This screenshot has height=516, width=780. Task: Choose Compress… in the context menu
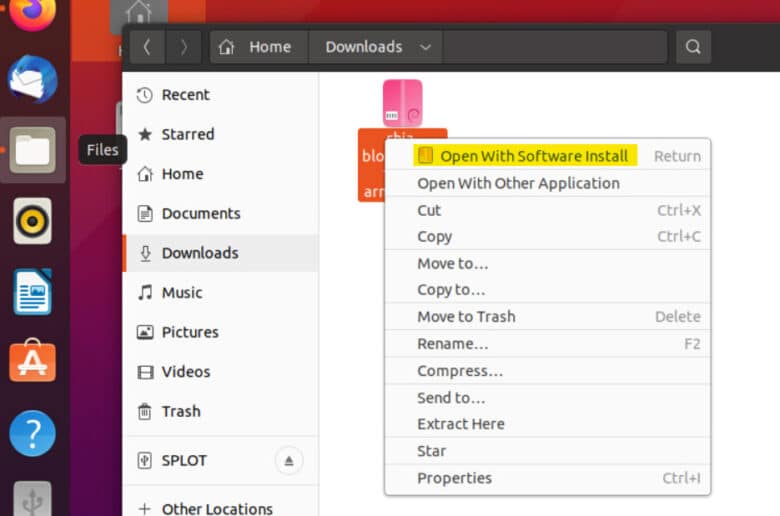pos(548,371)
